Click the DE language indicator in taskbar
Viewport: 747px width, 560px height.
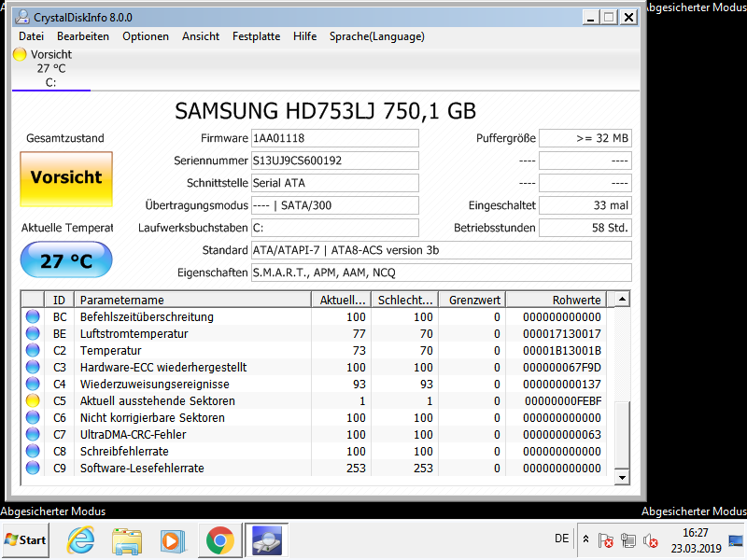point(562,539)
